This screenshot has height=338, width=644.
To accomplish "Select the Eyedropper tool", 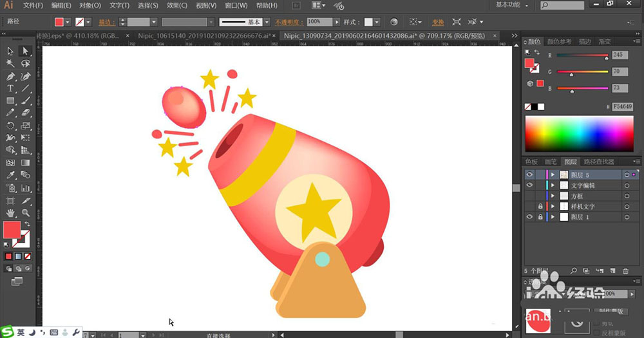I will [x=10, y=175].
